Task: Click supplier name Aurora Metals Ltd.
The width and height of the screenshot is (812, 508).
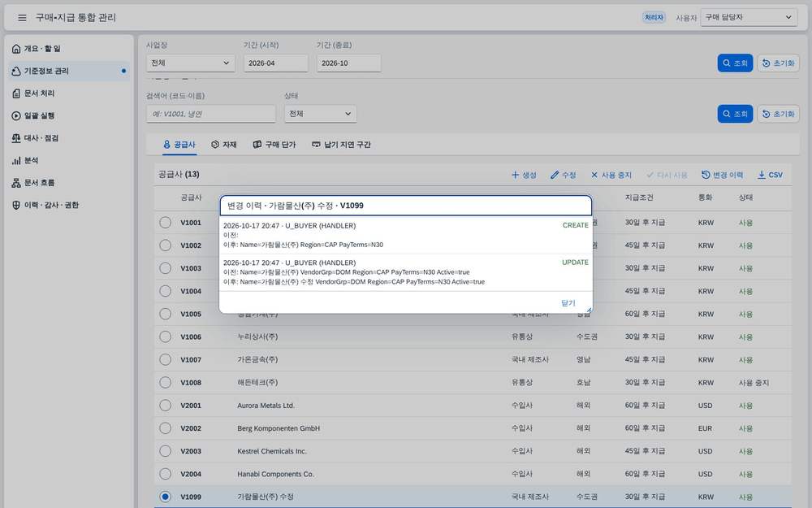Action: tap(266, 406)
